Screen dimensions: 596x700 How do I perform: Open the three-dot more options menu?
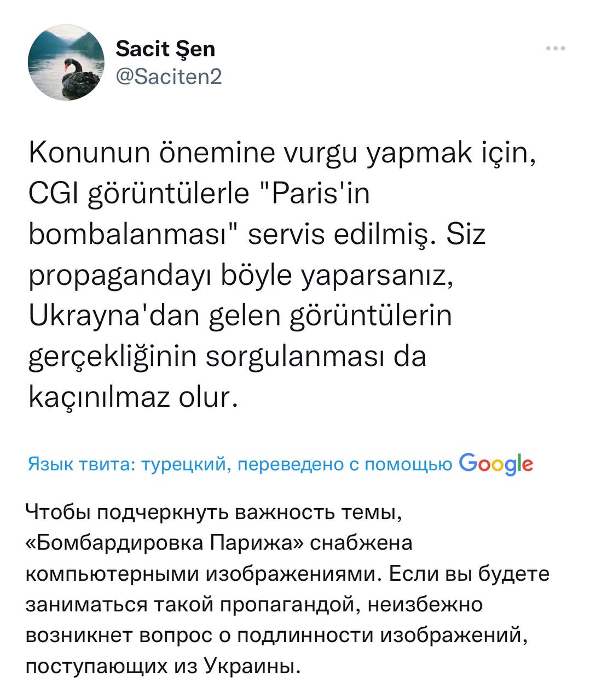coord(556,49)
